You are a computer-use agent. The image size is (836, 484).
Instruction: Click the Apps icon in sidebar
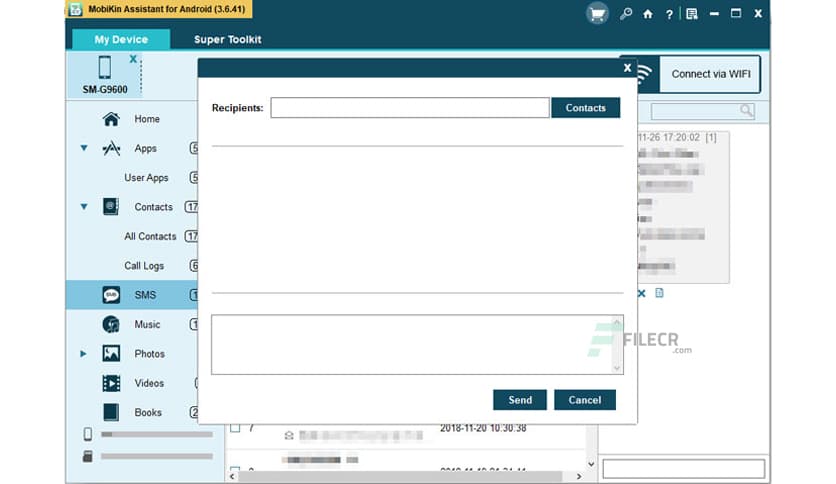pyautogui.click(x=111, y=148)
